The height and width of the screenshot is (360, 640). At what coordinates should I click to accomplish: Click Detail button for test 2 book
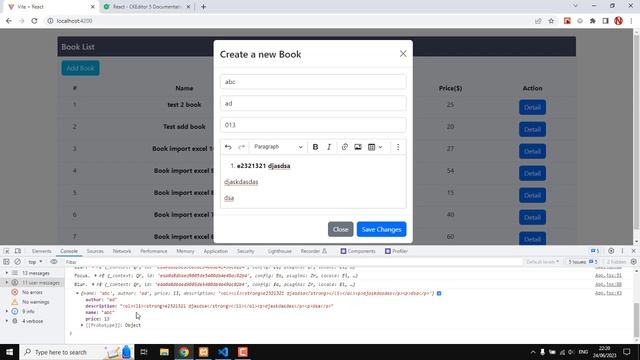532,107
